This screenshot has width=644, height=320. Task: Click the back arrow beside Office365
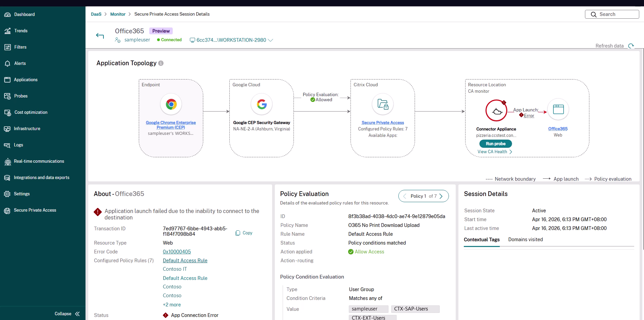[x=100, y=36]
